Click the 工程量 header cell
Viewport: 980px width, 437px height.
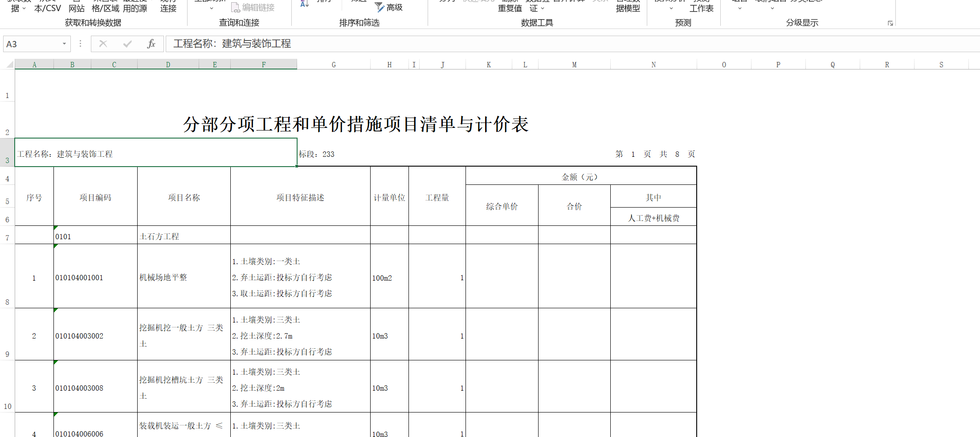click(x=437, y=197)
